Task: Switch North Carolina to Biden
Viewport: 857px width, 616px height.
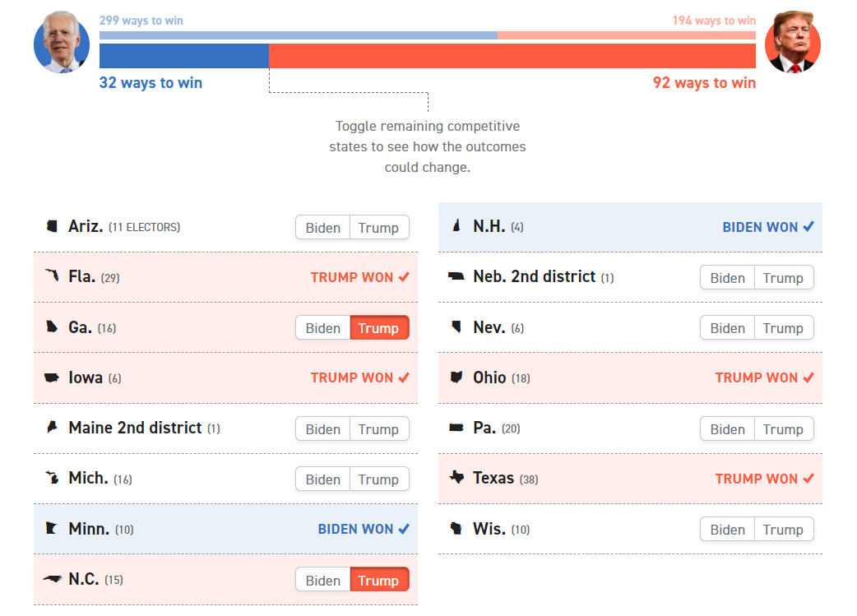Action: click(x=323, y=580)
